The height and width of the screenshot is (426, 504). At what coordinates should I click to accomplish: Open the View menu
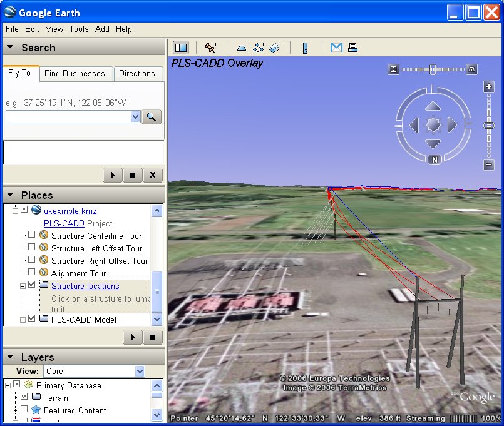click(x=54, y=29)
